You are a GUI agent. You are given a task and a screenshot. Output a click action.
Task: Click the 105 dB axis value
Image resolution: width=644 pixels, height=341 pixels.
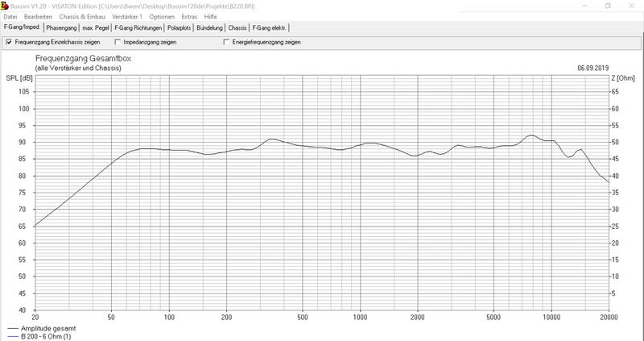tap(24, 92)
